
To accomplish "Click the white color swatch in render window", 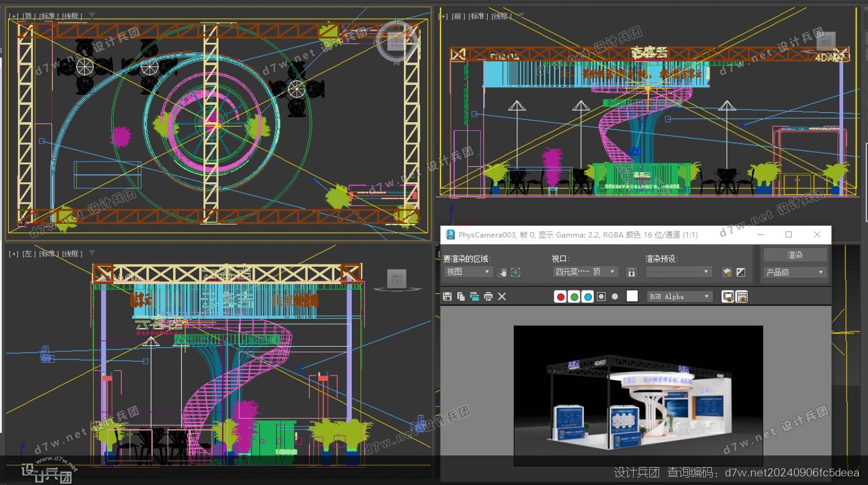I will 632,296.
